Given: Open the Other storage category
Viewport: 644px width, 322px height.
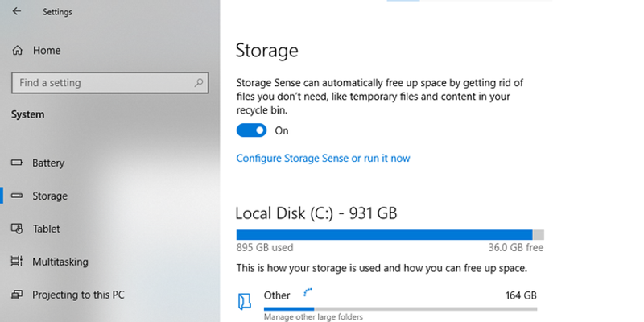Looking at the screenshot, I should click(277, 295).
